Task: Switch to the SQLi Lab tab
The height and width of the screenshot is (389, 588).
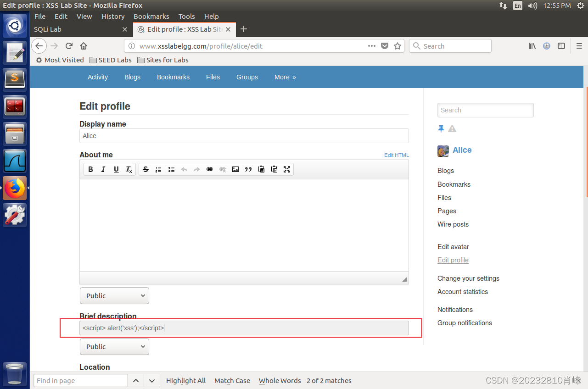Action: coord(81,29)
